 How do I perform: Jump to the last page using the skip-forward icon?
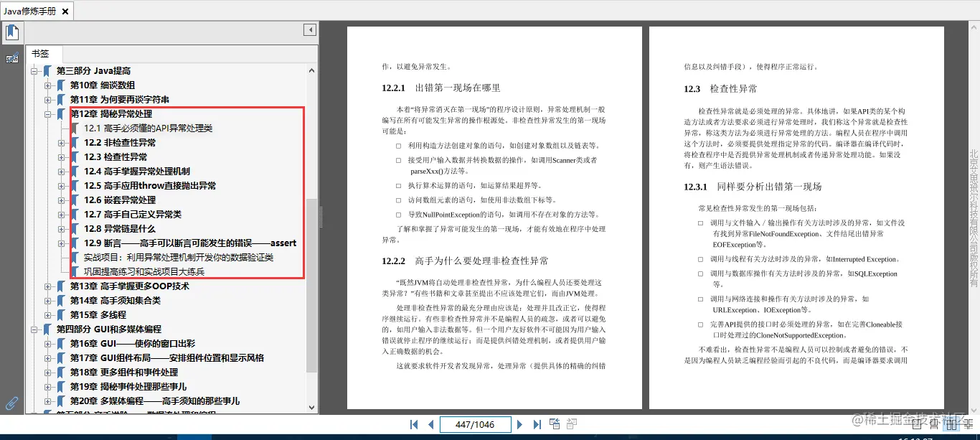pos(537,424)
